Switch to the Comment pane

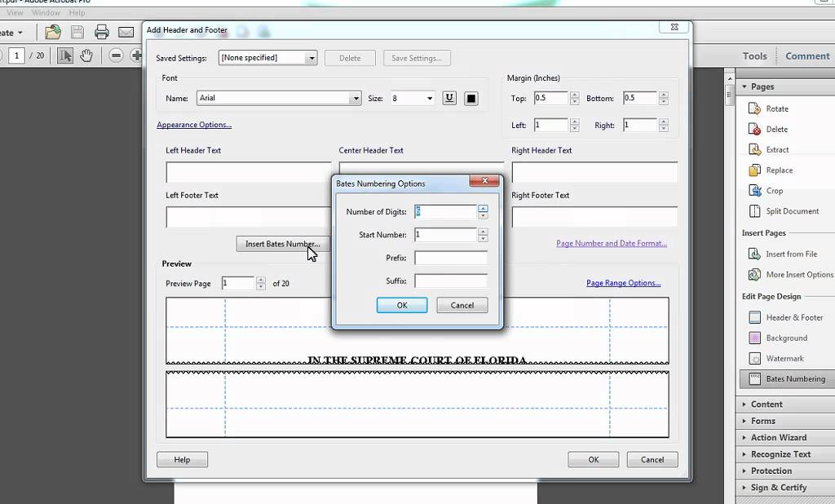coord(807,56)
